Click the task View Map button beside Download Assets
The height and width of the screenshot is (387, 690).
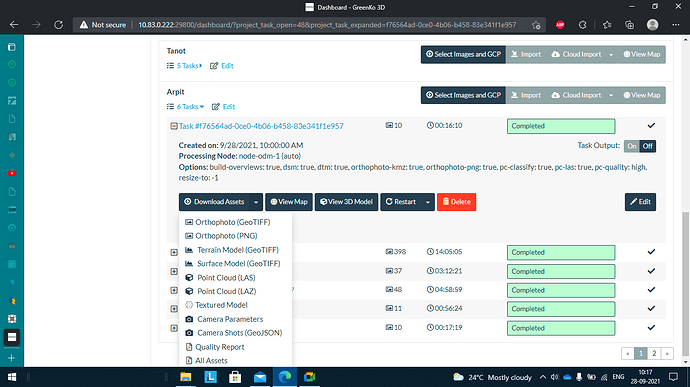coord(289,202)
